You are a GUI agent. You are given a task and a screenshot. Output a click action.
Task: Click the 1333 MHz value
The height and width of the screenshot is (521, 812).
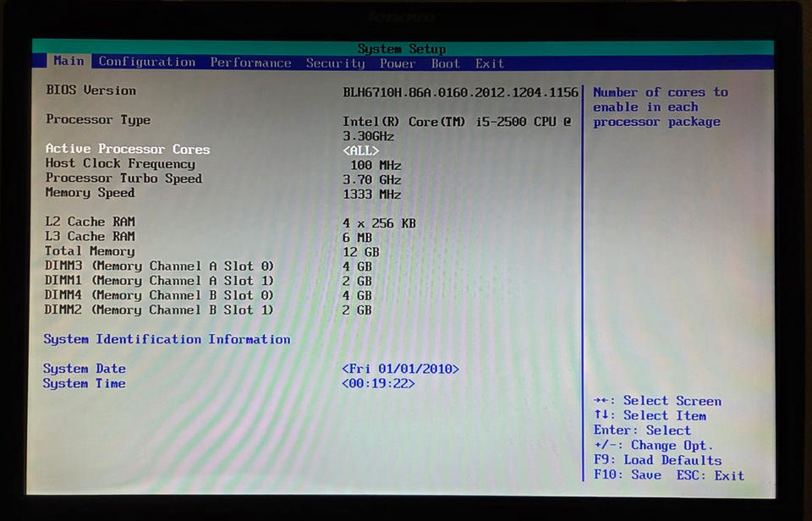(372, 195)
